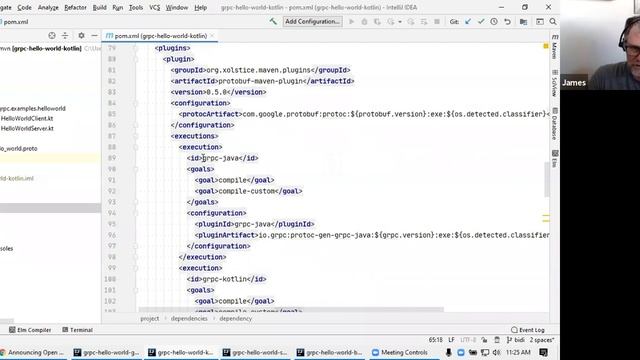Open Meeting Controls in the taskbar
Viewport: 640px width, 360px height.
click(400, 352)
